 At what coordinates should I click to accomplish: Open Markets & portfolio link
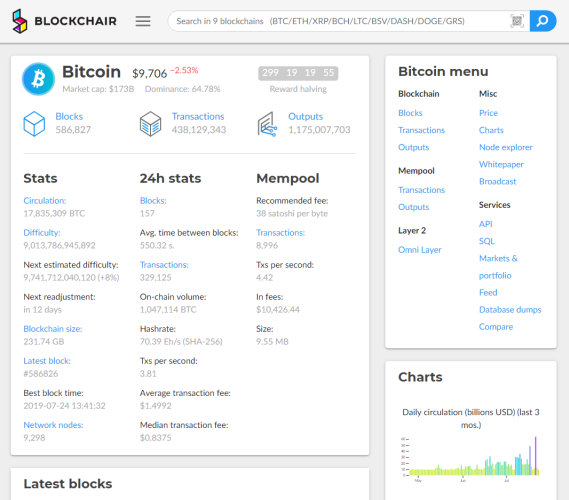coord(498,267)
